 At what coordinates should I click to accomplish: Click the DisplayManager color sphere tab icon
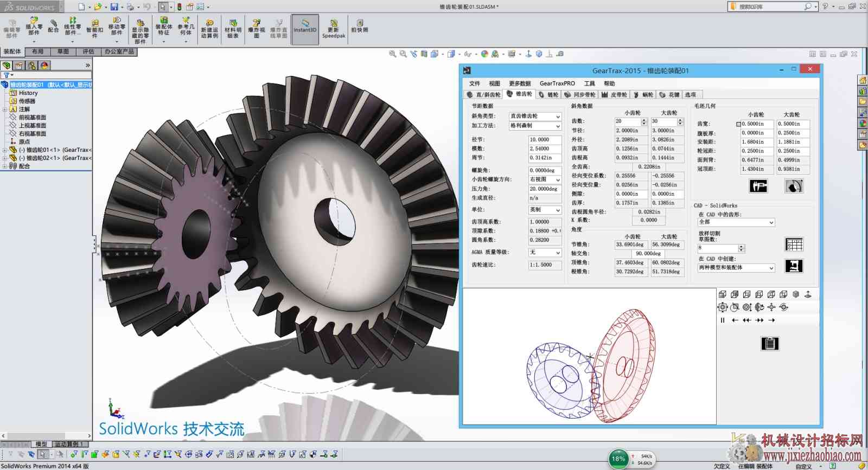(44, 66)
